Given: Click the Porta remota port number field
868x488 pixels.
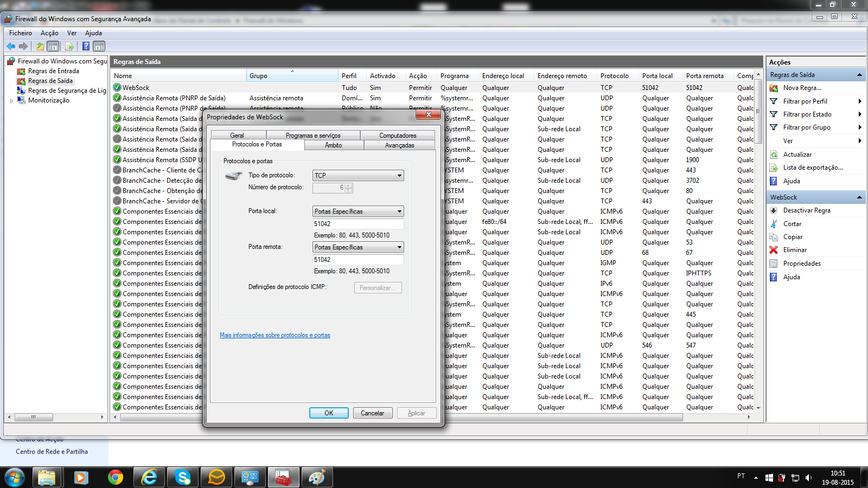Looking at the screenshot, I should coord(358,260).
